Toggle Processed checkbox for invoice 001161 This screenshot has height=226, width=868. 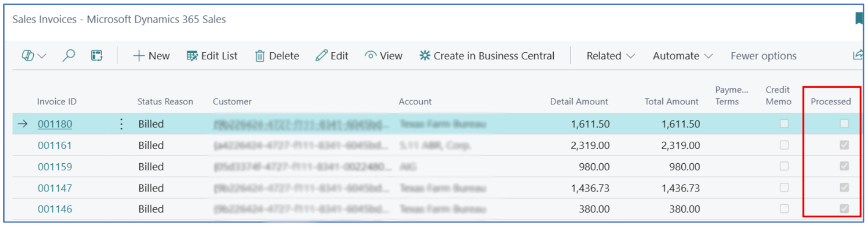[x=844, y=145]
